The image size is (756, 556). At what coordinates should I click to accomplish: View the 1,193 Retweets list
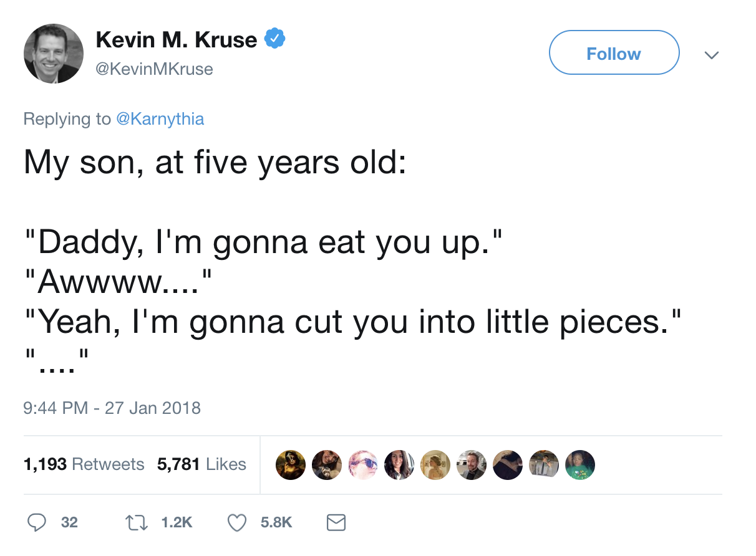point(84,464)
